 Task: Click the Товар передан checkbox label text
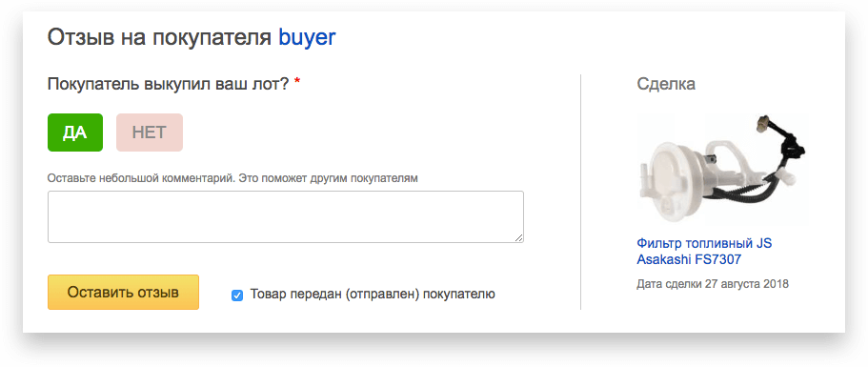coord(373,295)
